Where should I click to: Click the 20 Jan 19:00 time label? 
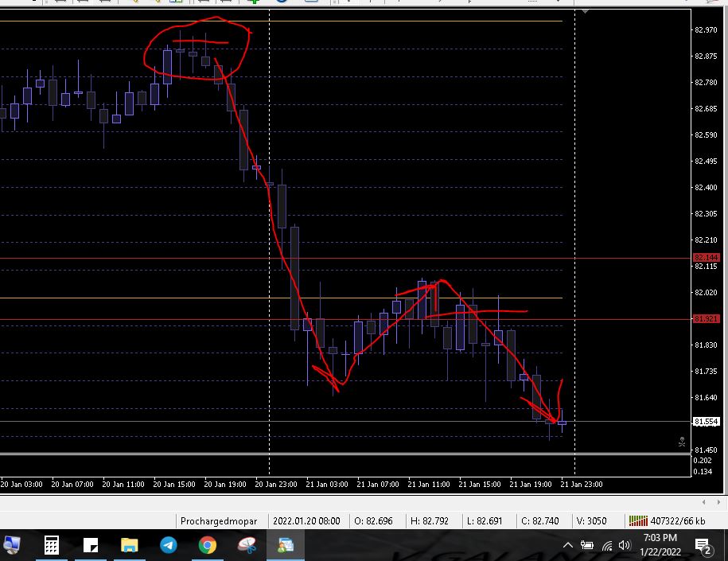(224, 484)
